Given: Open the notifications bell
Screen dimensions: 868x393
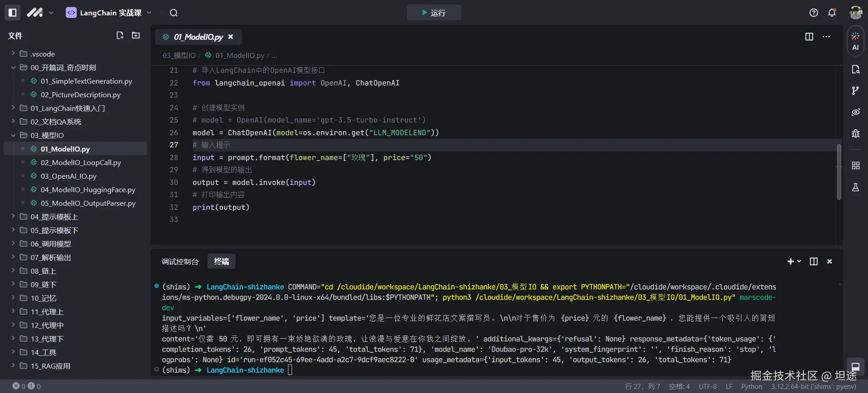Looking at the screenshot, I should [x=832, y=13].
